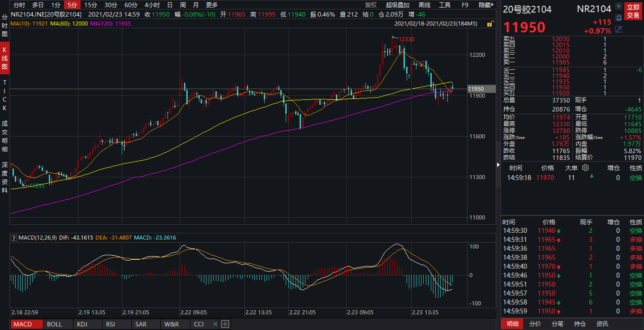Image resolution: width=644 pixels, height=330 pixels.
Task: Select the KDJ indicator tab
Action: tap(88, 324)
